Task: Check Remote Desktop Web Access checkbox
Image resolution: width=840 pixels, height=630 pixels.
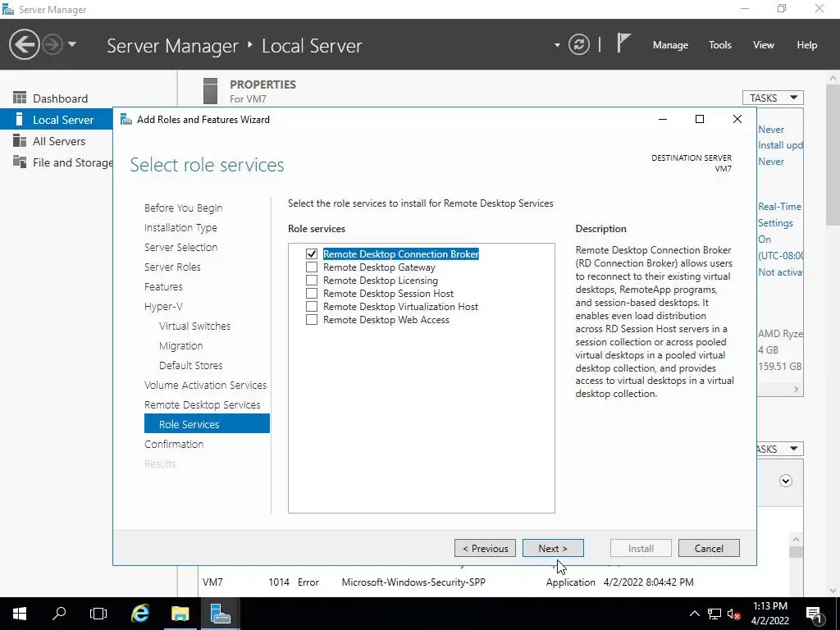Action: tap(311, 319)
